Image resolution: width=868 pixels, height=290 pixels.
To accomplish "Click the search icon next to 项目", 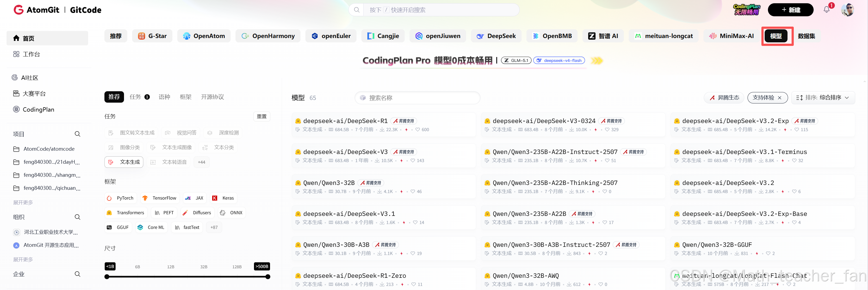I will (x=77, y=134).
